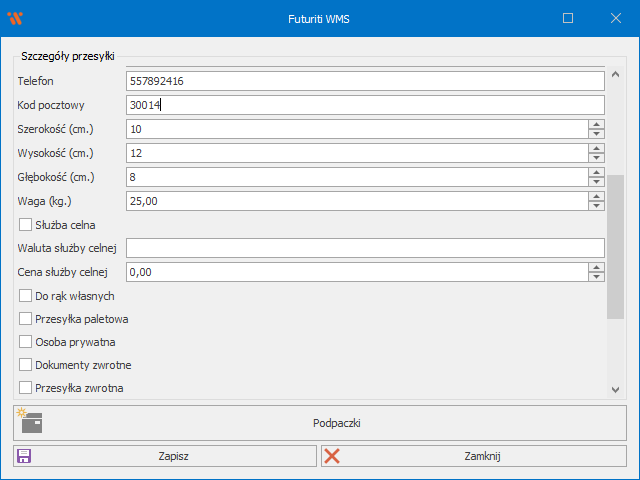Viewport: 640px width, 480px height.
Task: Decrease Waga value with down arrow
Action: click(597, 205)
